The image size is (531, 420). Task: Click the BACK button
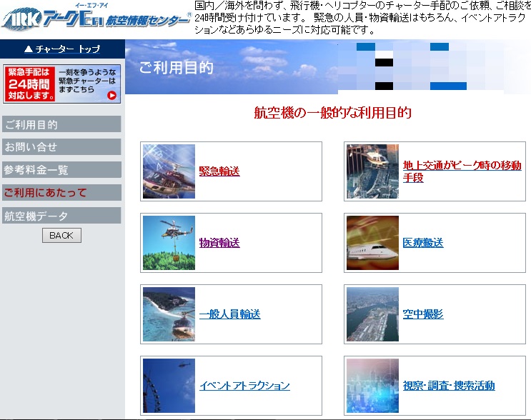pos(61,235)
